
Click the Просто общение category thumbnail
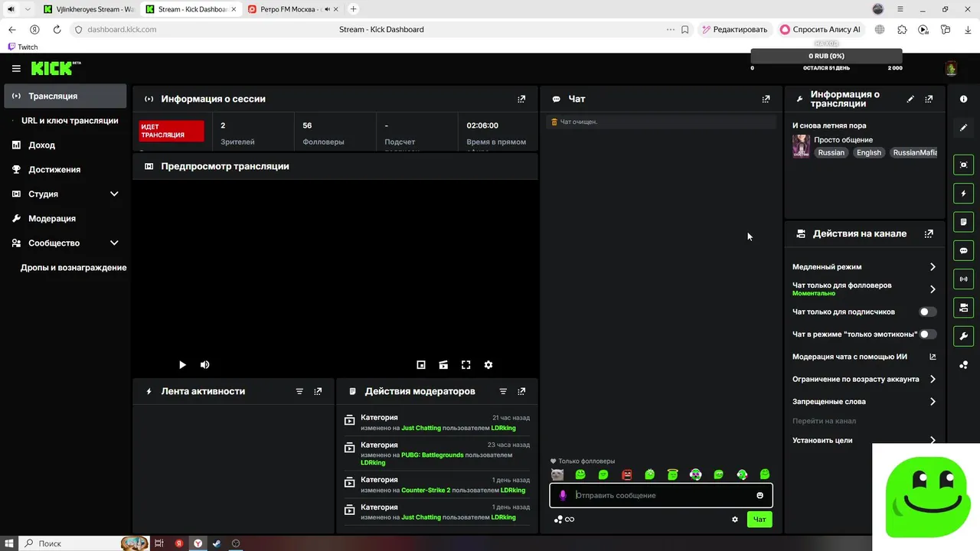point(801,146)
